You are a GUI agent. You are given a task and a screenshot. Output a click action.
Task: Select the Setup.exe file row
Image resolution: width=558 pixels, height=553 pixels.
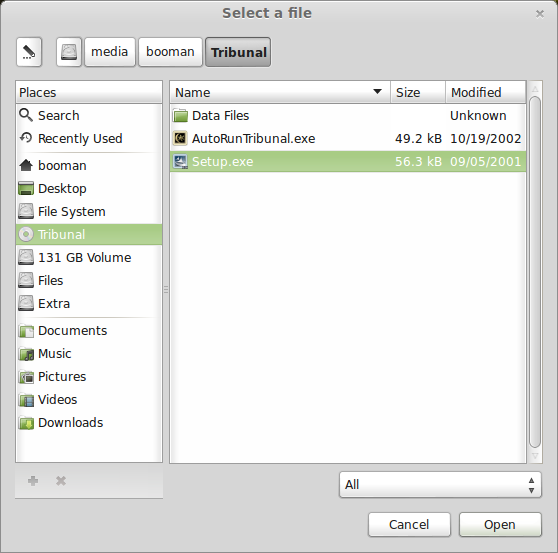pos(348,162)
